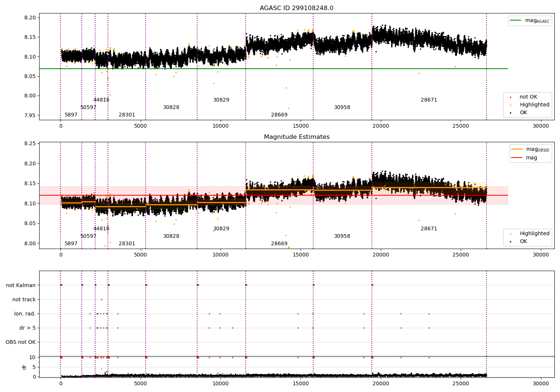Click orange mag OBSID legend entry
The height and width of the screenshot is (392, 560).
(x=517, y=149)
